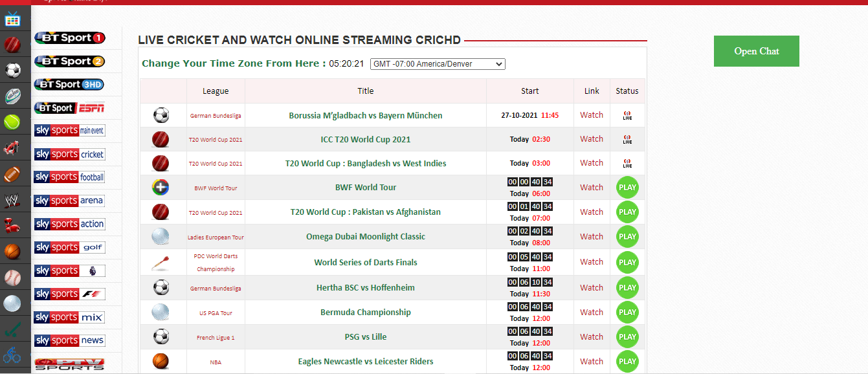
Task: Open the WWE wrestling sidebar icon
Action: pos(13,199)
